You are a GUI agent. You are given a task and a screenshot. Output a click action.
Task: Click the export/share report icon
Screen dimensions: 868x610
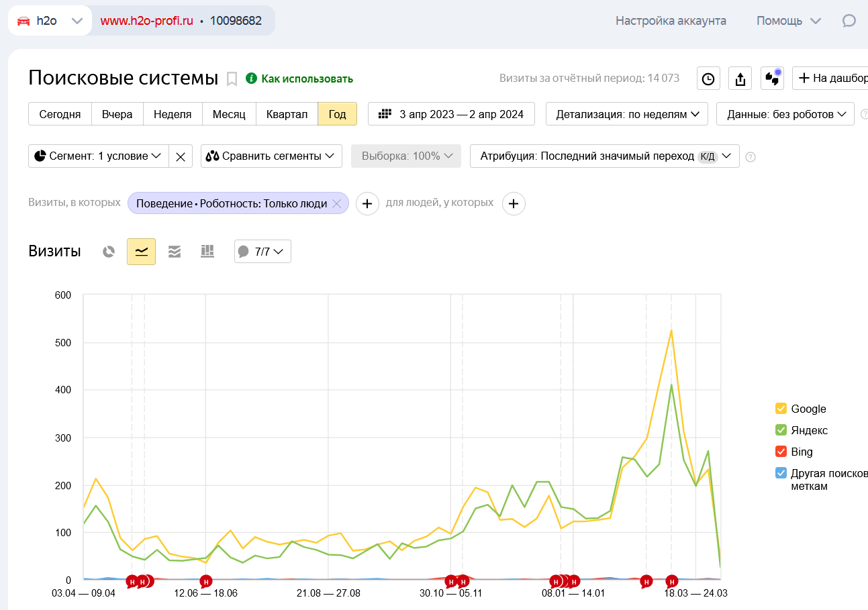click(x=740, y=79)
